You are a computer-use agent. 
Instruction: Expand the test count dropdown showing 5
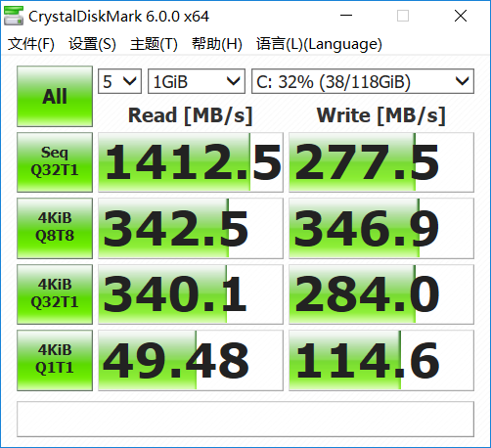pos(119,81)
